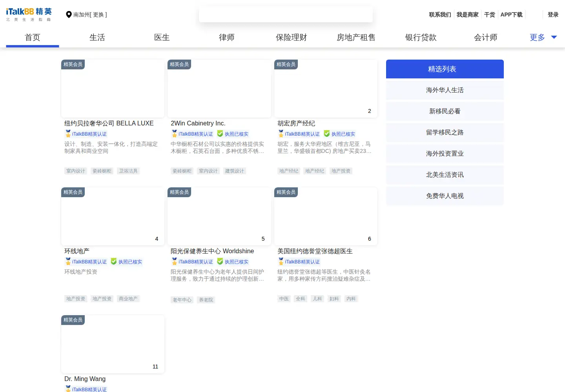
Task: Click the medal icon for 美国纽约德誉堂张德超医生
Action: coord(281,261)
